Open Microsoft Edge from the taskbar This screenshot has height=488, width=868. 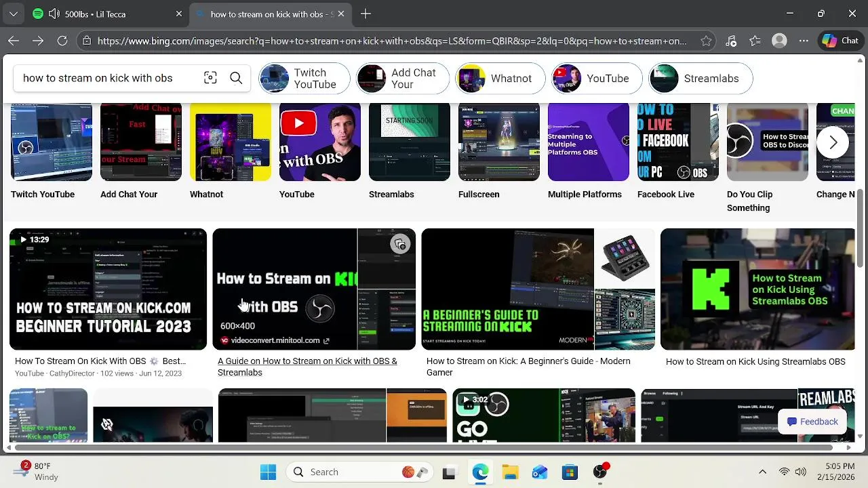[x=480, y=472]
